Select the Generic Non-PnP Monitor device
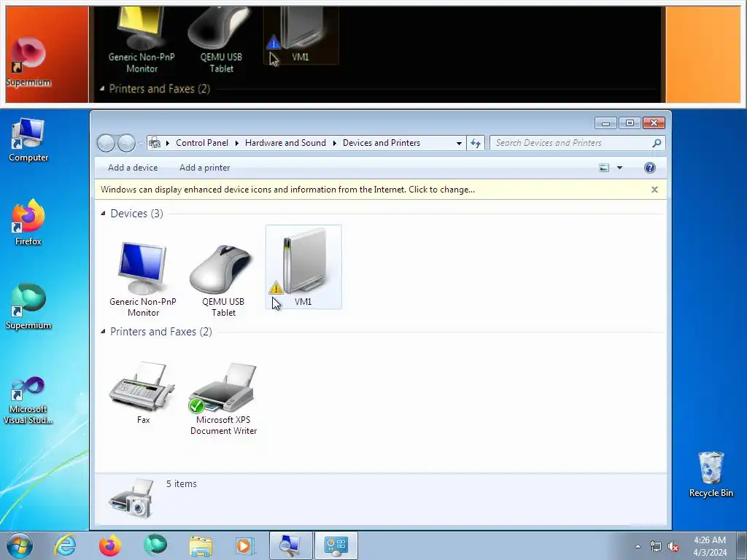The height and width of the screenshot is (560, 747). click(x=143, y=279)
